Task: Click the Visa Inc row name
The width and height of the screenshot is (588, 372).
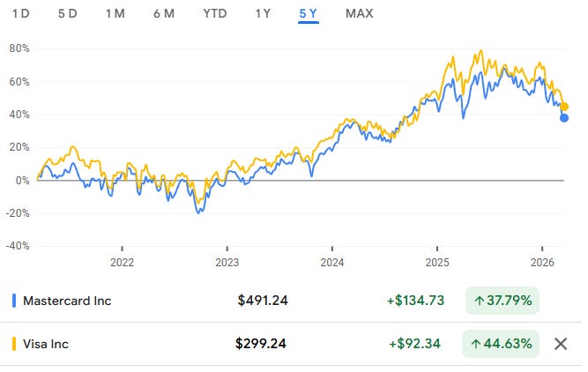Action: [x=46, y=344]
